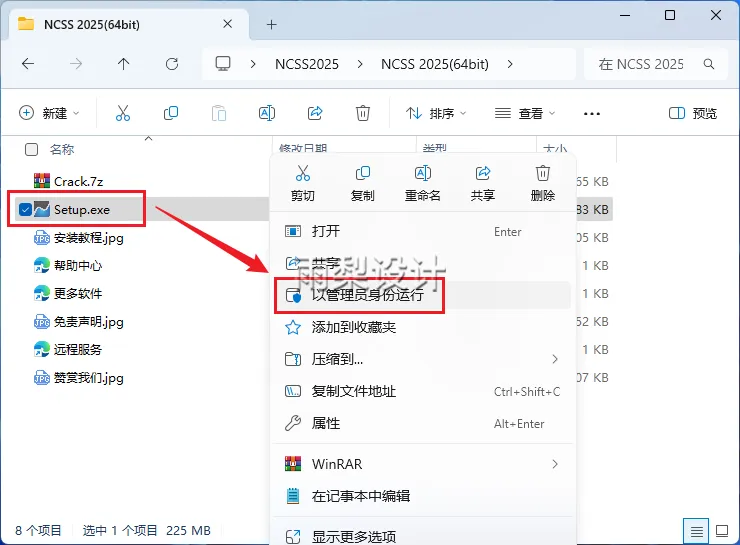The width and height of the screenshot is (740, 545).
Task: Click toolbar copy icon
Action: (x=171, y=113)
